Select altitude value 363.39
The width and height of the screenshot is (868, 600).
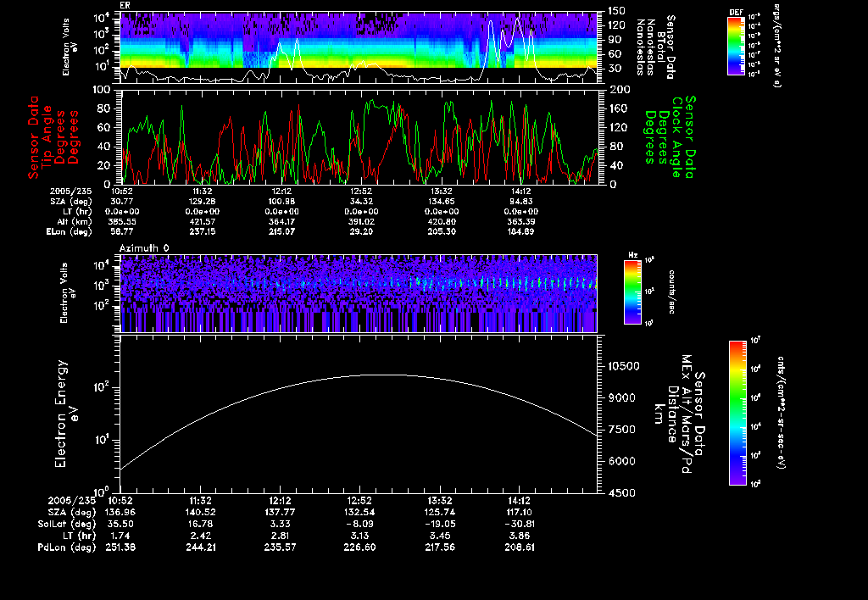521,221
